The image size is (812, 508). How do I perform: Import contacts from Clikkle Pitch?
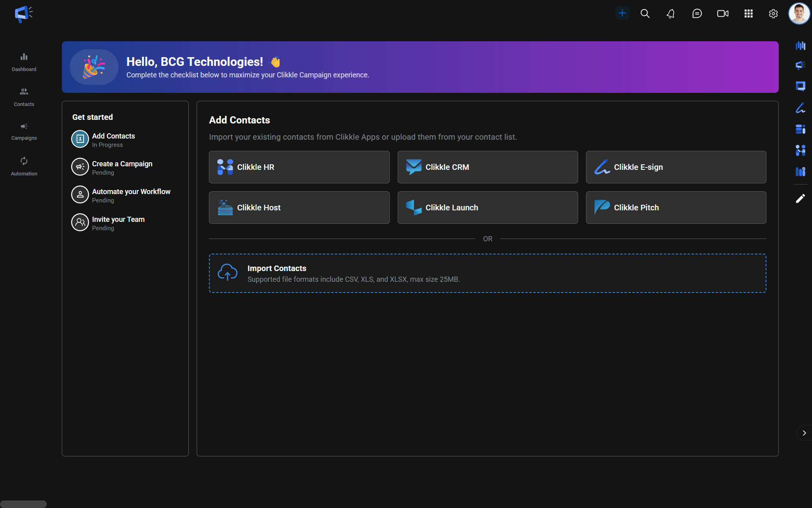click(x=676, y=208)
